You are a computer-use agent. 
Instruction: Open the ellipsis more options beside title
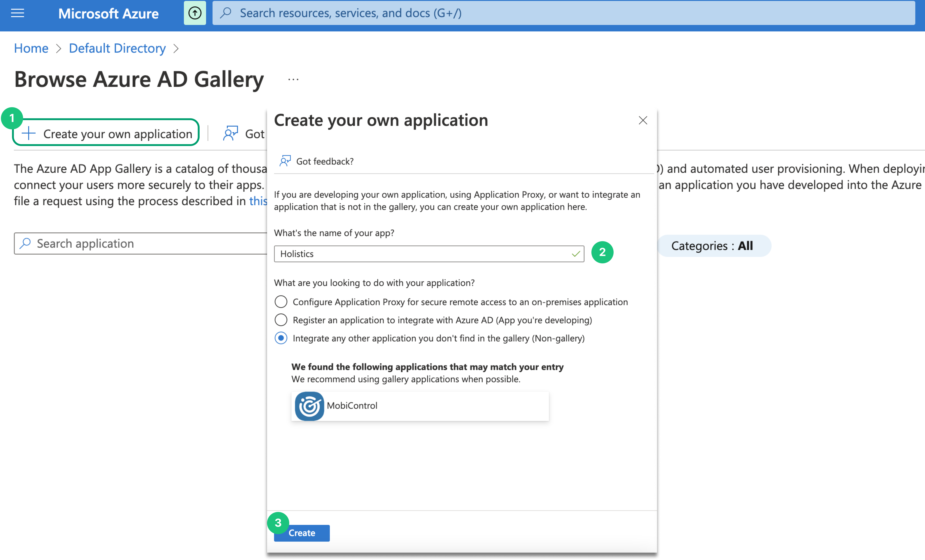[x=293, y=79]
